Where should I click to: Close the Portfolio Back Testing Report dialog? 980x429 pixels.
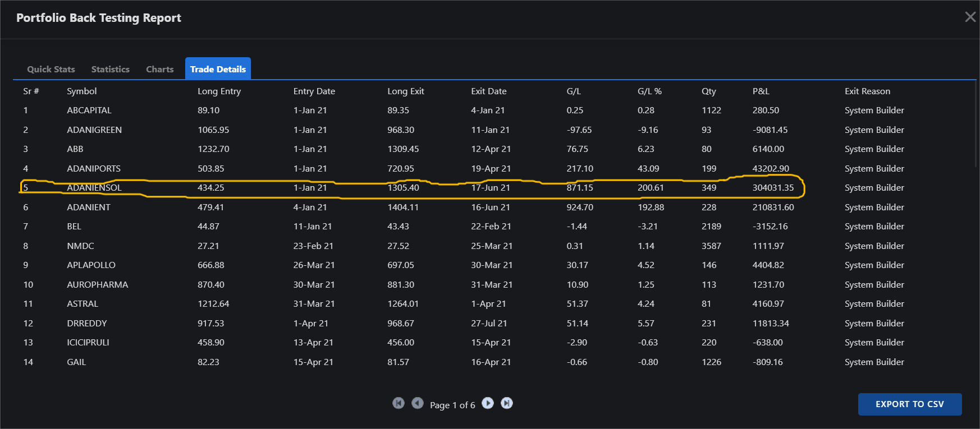pyautogui.click(x=970, y=17)
